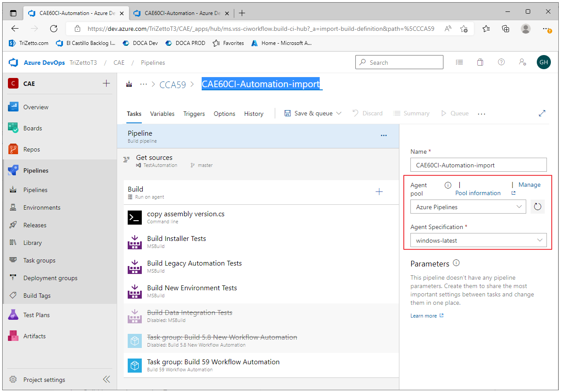Open the Agent Specification dropdown
Viewport: 561px width, 392px height.
point(479,240)
